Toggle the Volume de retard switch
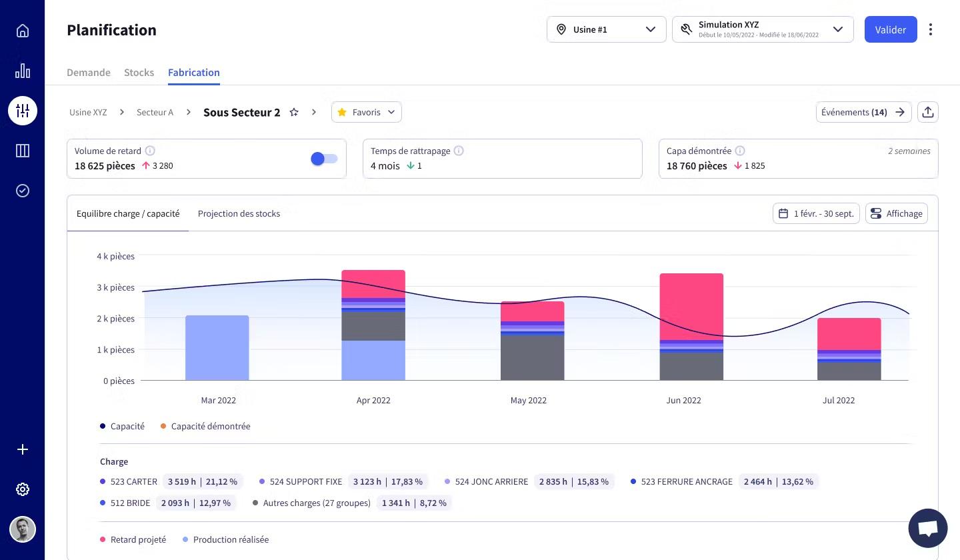This screenshot has height=560, width=960. click(324, 159)
